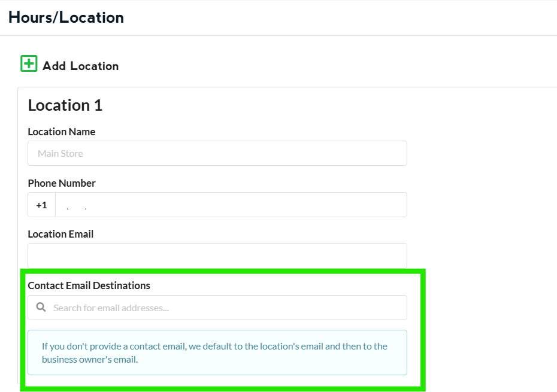Image resolution: width=557 pixels, height=392 pixels.
Task: Select the Location 1 section heading
Action: point(65,105)
